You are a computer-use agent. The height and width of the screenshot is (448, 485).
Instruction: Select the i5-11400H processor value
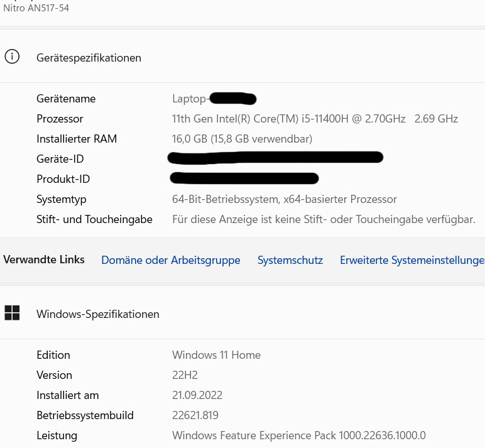pos(315,119)
